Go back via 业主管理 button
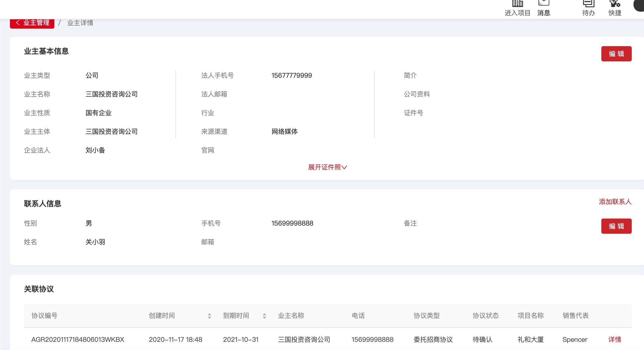 32,23
